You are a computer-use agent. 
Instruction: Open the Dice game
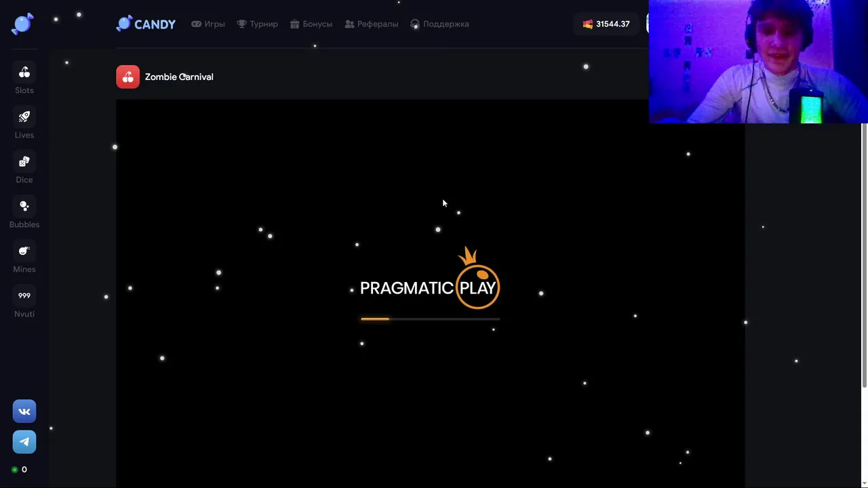[x=24, y=168]
